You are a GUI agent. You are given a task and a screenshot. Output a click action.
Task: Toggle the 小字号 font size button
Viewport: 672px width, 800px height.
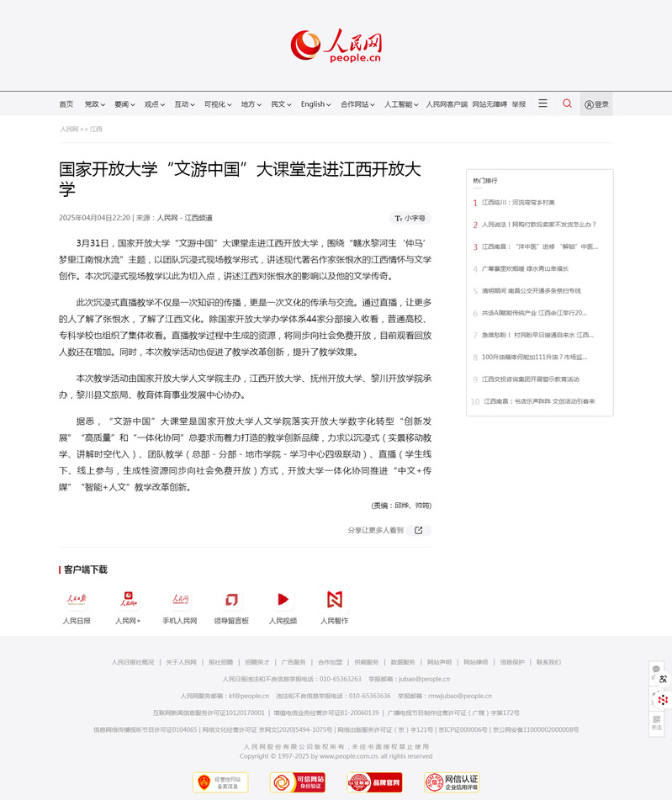pos(410,218)
